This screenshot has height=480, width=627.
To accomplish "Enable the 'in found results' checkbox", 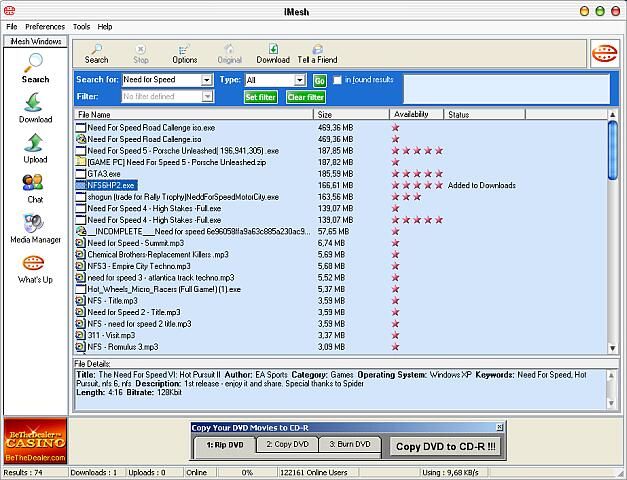I will [x=337, y=80].
